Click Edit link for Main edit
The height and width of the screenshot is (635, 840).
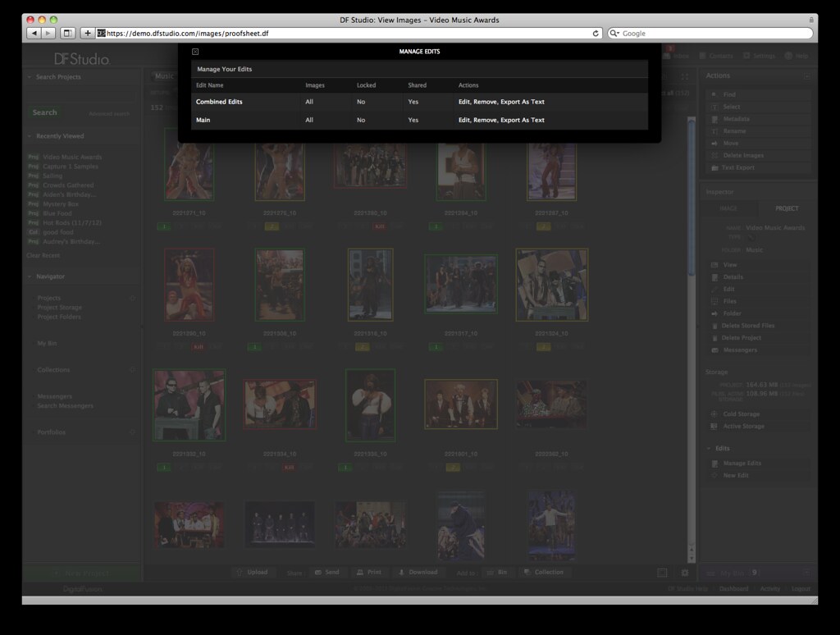pos(464,120)
